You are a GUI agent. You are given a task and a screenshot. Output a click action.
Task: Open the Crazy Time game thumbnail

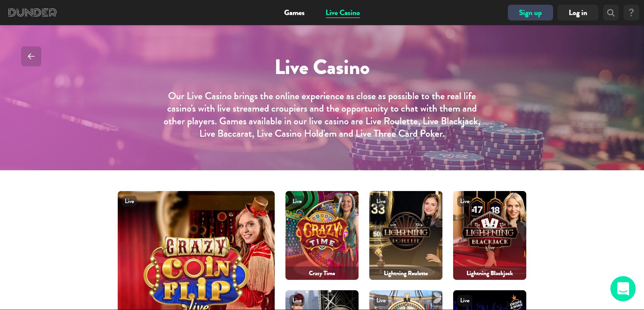[322, 235]
